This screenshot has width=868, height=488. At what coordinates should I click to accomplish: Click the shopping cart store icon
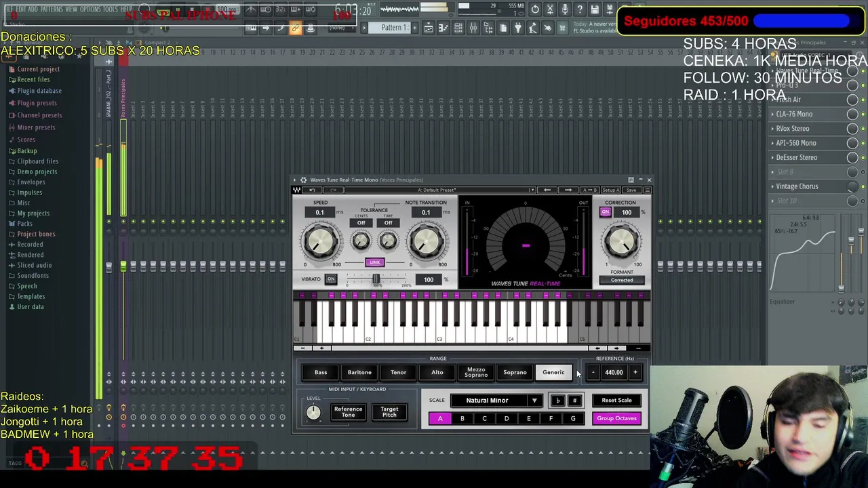[562, 28]
